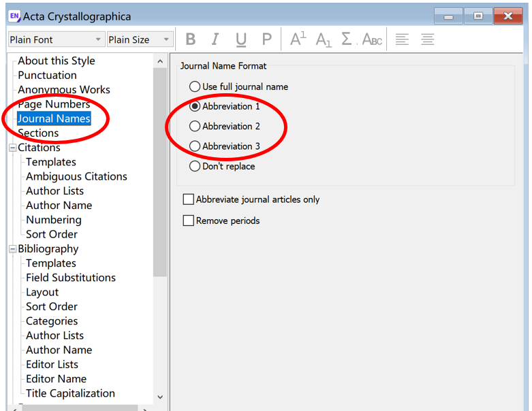
Task: Open Templates under Bibliography
Action: [x=51, y=263]
